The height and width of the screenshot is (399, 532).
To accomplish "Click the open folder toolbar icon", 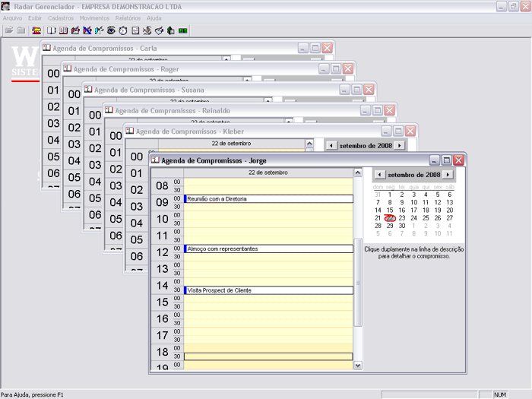I will [9, 30].
